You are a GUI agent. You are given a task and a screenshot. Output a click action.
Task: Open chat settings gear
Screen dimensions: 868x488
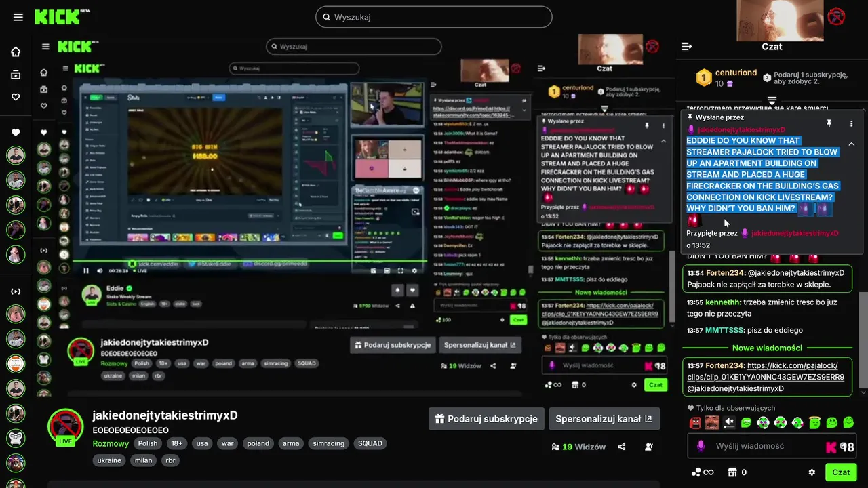pos(812,472)
